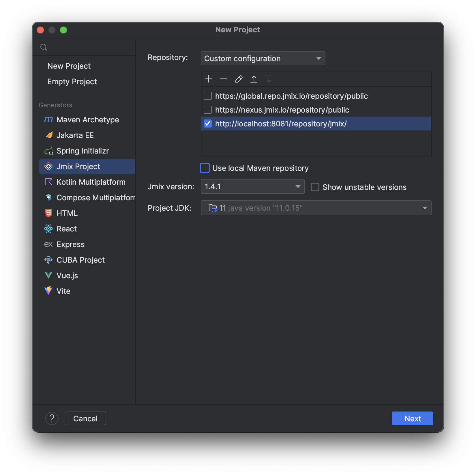Move repository down with the down-arrow icon
Viewport: 476px width, 475px height.
point(269,79)
